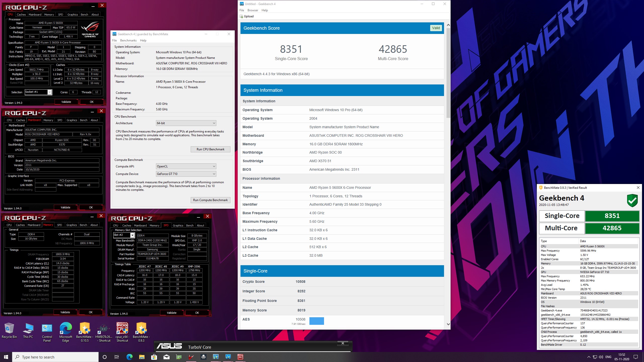
Task: Launch BenchMate 0.10.5 desktop shortcut
Action: point(85,332)
